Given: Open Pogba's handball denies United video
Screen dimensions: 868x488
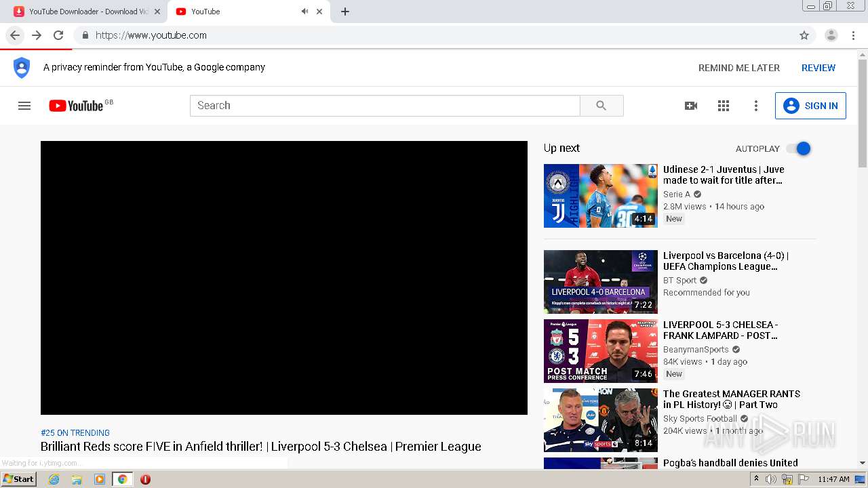Looking at the screenshot, I should [x=730, y=463].
